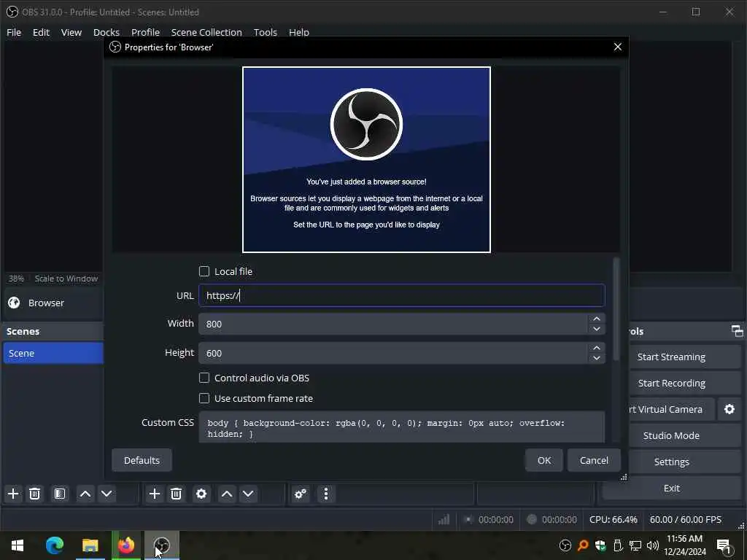
Task: Open the Scene Collection menu
Action: [x=206, y=32]
